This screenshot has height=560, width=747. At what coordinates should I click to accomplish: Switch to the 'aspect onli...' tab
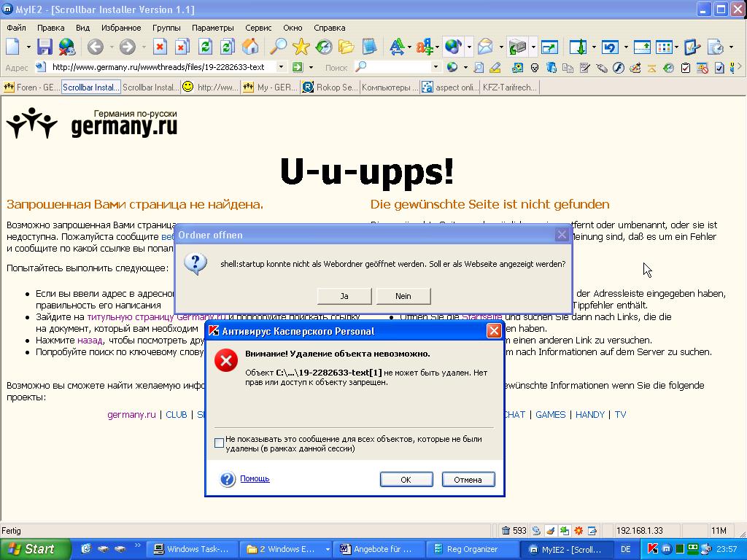click(x=450, y=87)
